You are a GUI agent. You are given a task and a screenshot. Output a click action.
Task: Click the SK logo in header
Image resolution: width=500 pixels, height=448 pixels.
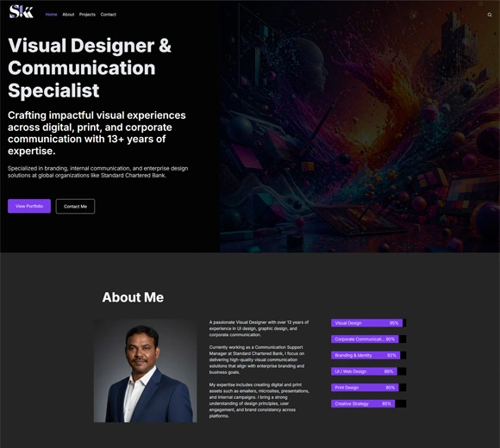pyautogui.click(x=21, y=11)
